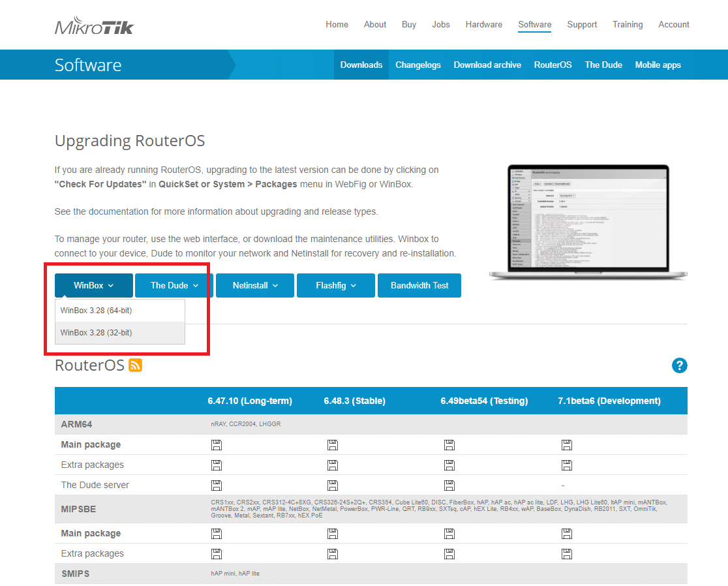
Task: Visit the Jobs page
Action: 440,25
